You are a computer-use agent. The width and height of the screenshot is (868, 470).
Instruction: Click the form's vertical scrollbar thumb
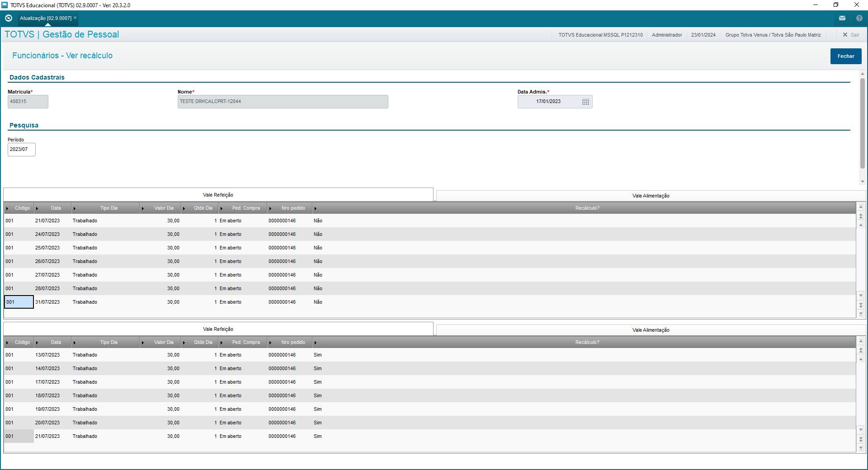[863, 123]
